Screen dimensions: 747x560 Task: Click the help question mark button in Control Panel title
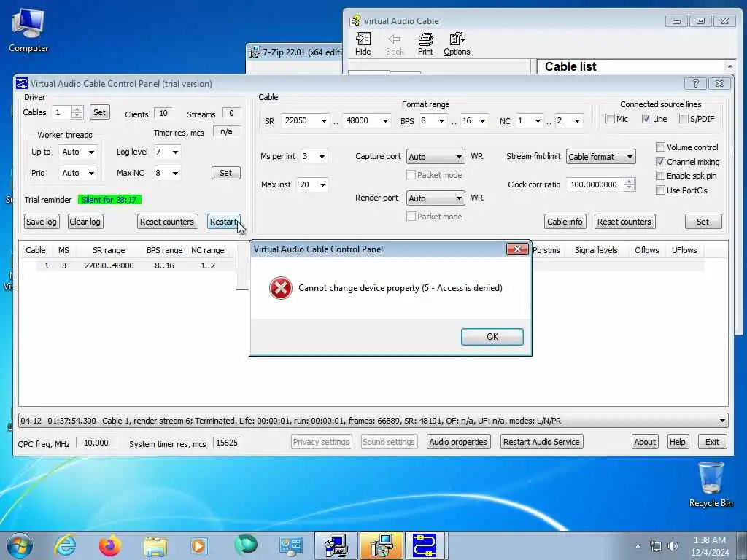coord(695,83)
